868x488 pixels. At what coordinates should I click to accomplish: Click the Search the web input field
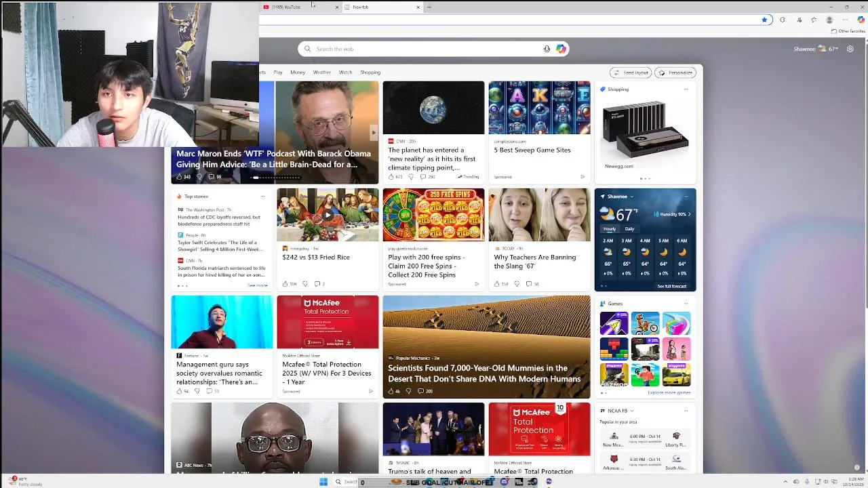click(x=433, y=49)
